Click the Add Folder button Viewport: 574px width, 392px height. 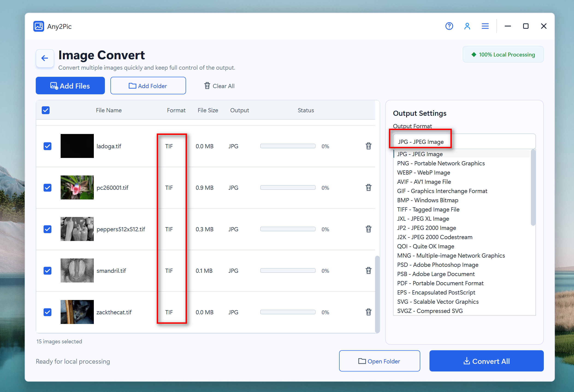click(x=148, y=86)
